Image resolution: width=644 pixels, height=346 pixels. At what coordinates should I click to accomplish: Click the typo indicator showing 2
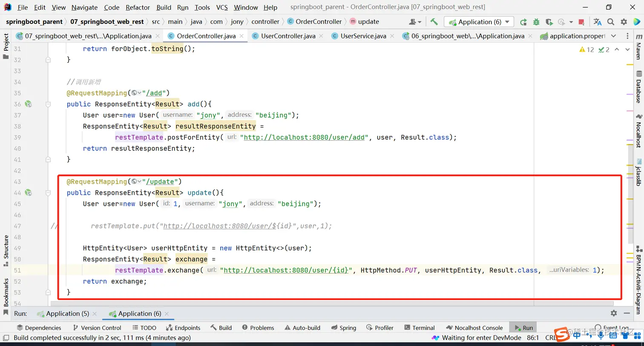(x=604, y=49)
